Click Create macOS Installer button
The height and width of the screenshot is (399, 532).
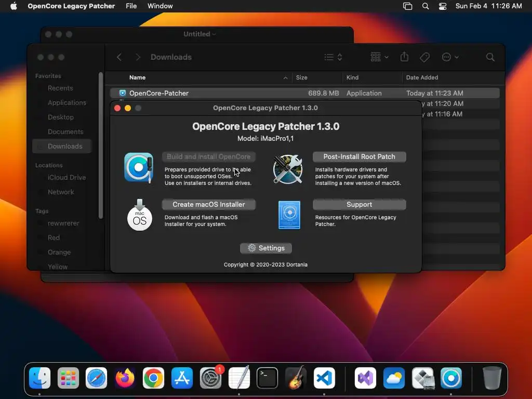pyautogui.click(x=209, y=205)
